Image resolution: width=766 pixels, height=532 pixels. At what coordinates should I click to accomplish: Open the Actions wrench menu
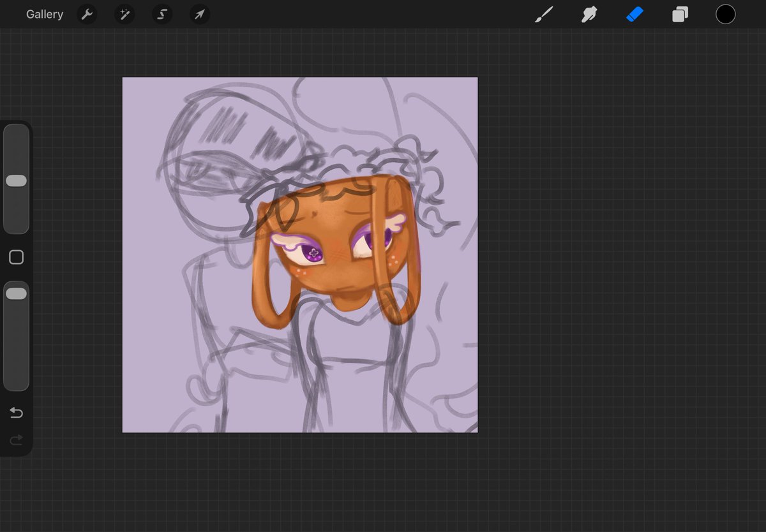87,14
